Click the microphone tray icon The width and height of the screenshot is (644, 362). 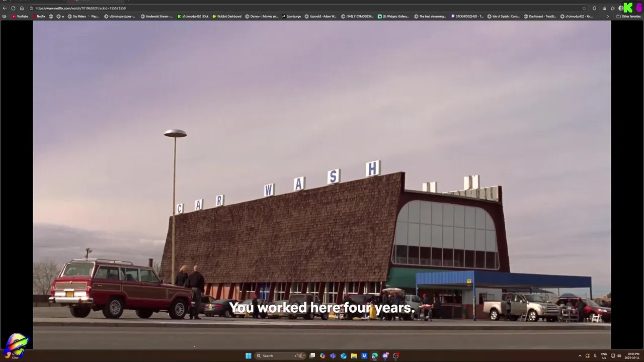[x=595, y=356]
